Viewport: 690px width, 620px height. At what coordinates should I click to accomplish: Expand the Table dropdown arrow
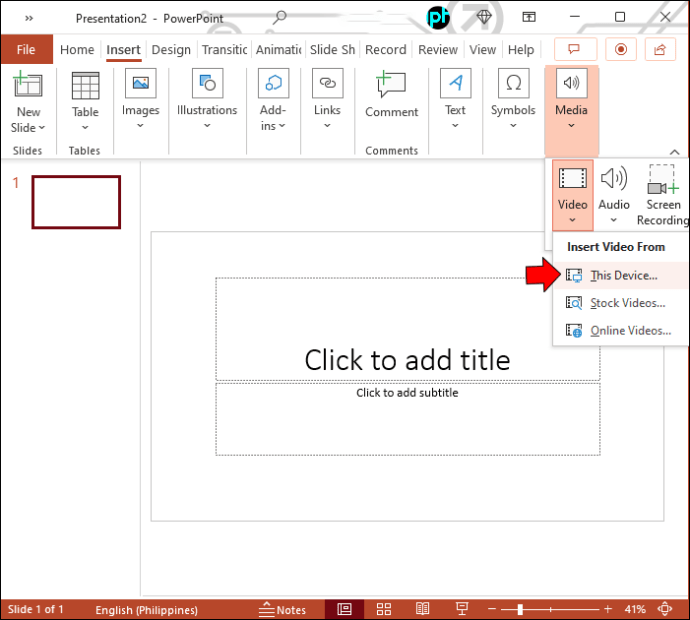85,128
